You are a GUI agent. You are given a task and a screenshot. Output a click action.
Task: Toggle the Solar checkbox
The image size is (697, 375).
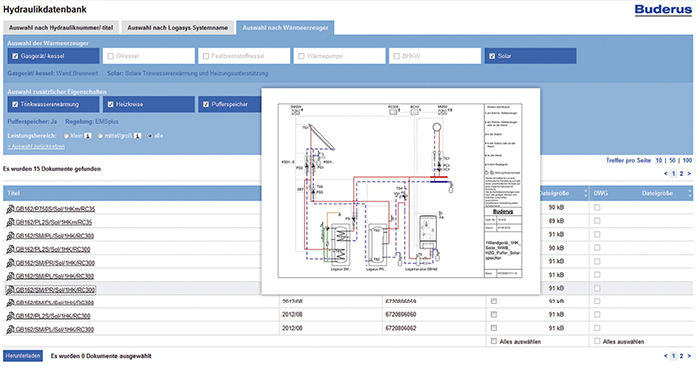coord(492,56)
